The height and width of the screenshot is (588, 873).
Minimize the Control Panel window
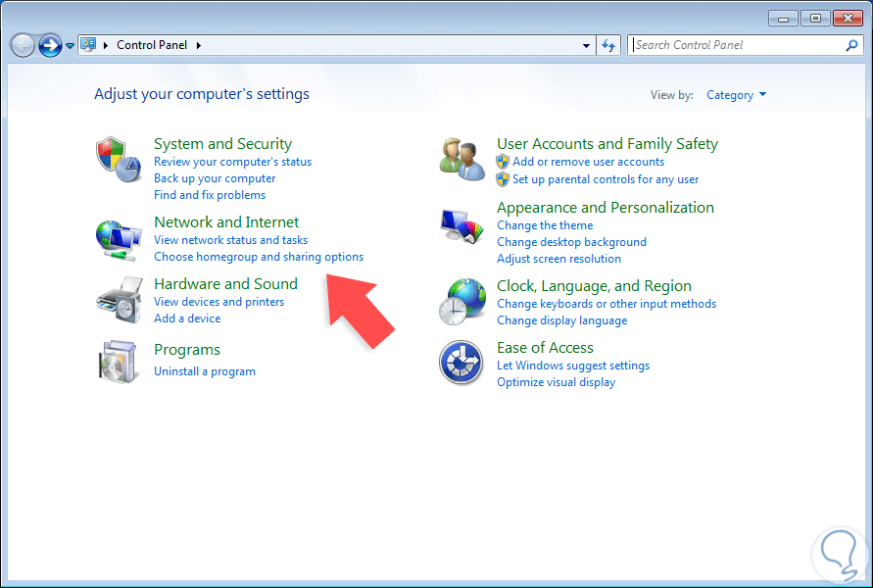click(784, 19)
